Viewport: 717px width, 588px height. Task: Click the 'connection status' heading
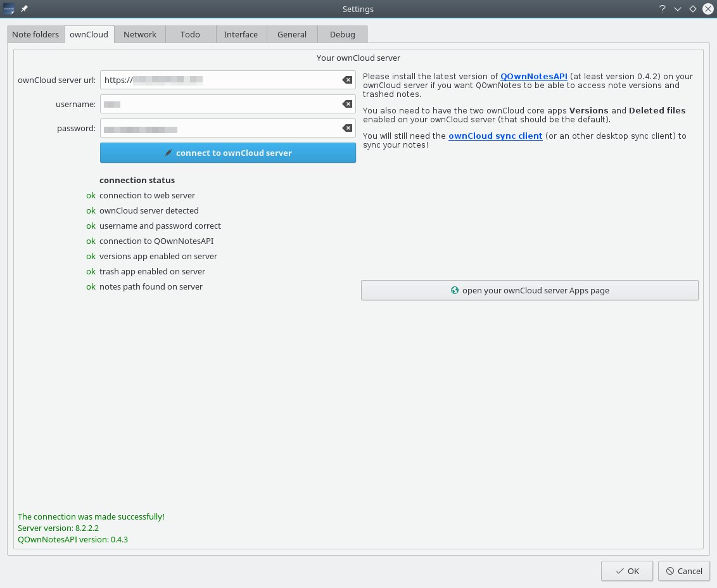[x=137, y=181]
